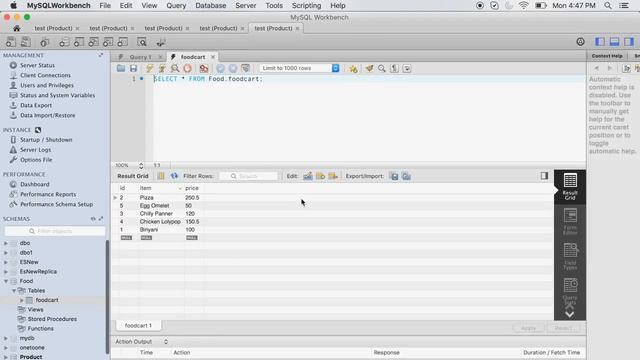640x360 pixels.
Task: Expand the mydb schema
Action: (x=6, y=338)
